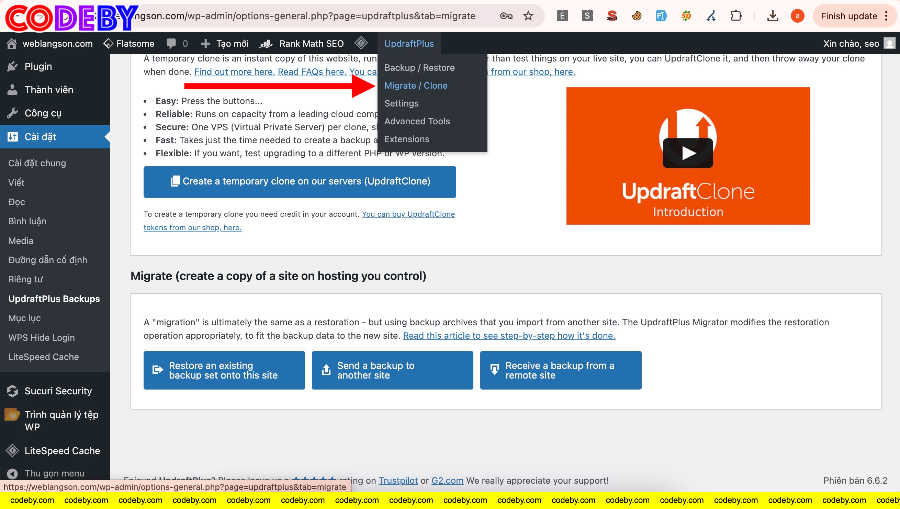Open Find out more here link
This screenshot has width=900, height=509.
tap(234, 72)
